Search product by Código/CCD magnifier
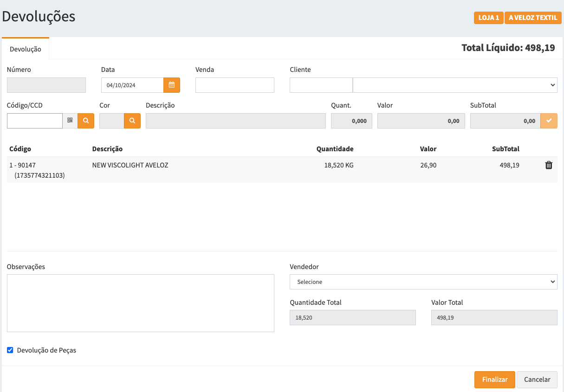Screen dimensions: 564x392 (x=86, y=121)
